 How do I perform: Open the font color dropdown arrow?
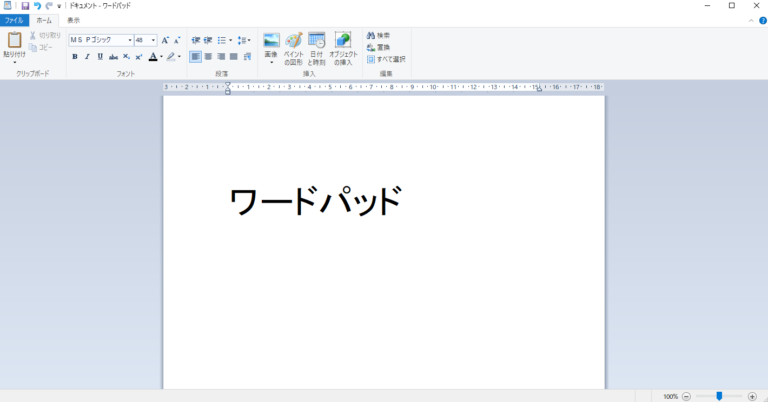click(x=162, y=57)
